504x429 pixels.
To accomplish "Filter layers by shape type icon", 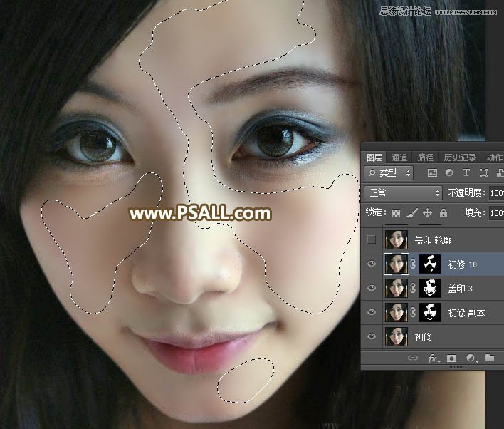I will pos(483,173).
